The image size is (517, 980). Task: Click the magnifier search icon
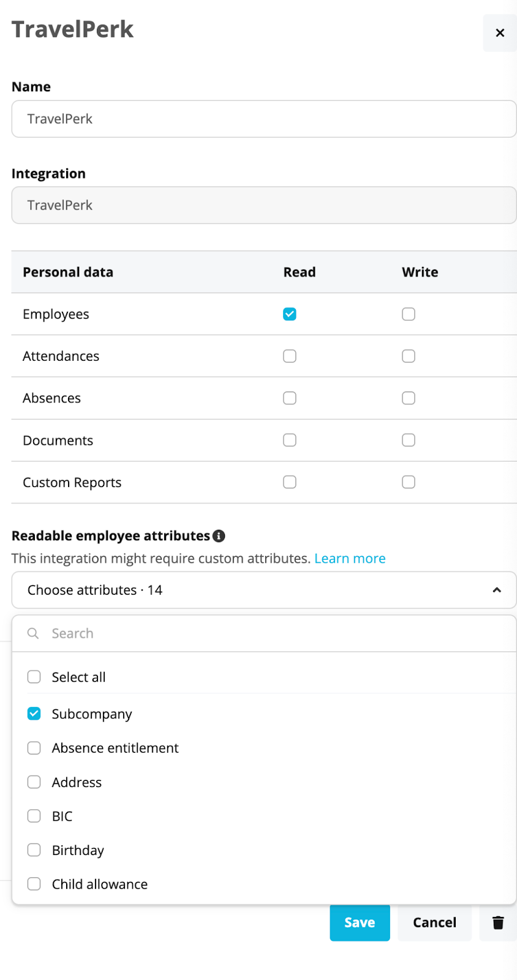point(33,633)
